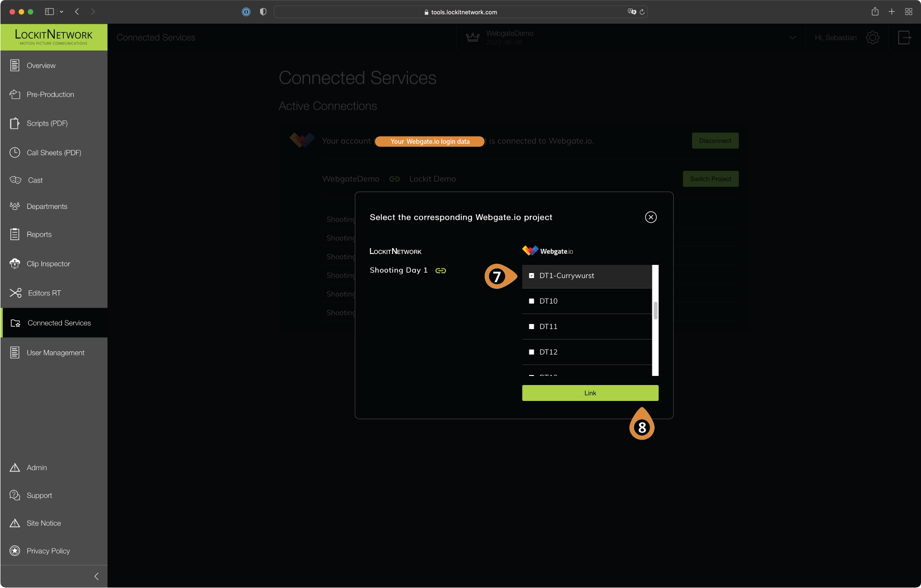Screen dimensions: 921x588
Task: Reload the page with refresh icon
Action: 642,12
